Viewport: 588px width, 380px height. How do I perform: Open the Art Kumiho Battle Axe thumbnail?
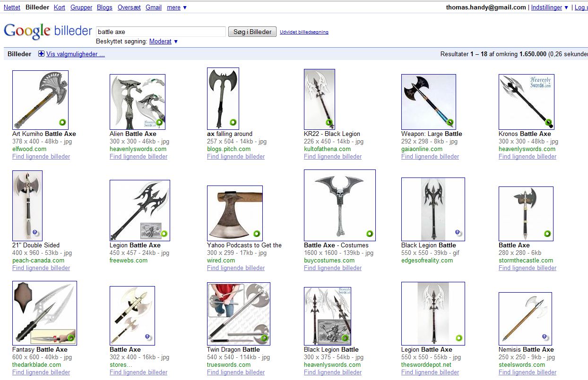[40, 100]
